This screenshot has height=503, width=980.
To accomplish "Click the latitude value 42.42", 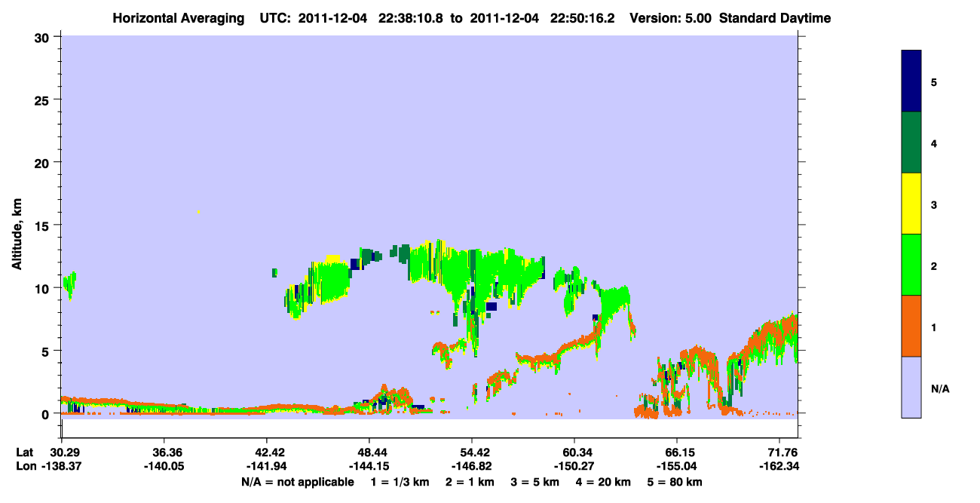I will [267, 452].
